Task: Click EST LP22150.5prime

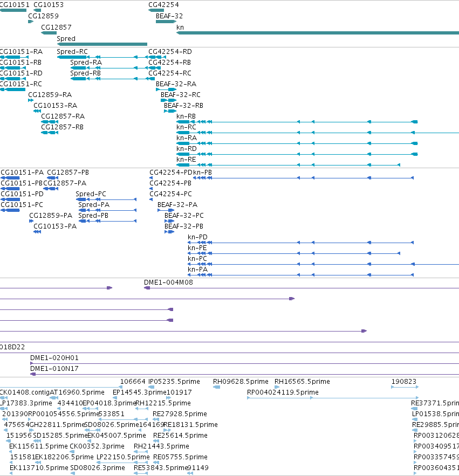Action: pos(122,463)
